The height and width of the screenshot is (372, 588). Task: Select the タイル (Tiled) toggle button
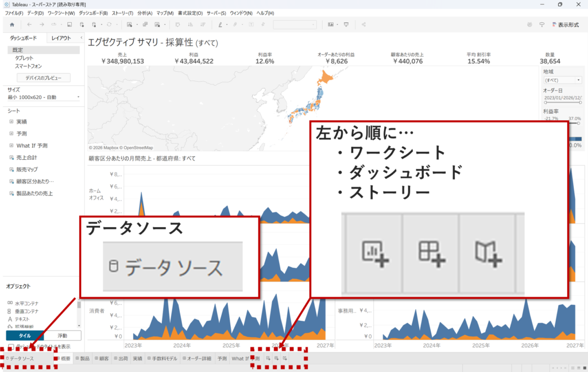[x=25, y=336]
